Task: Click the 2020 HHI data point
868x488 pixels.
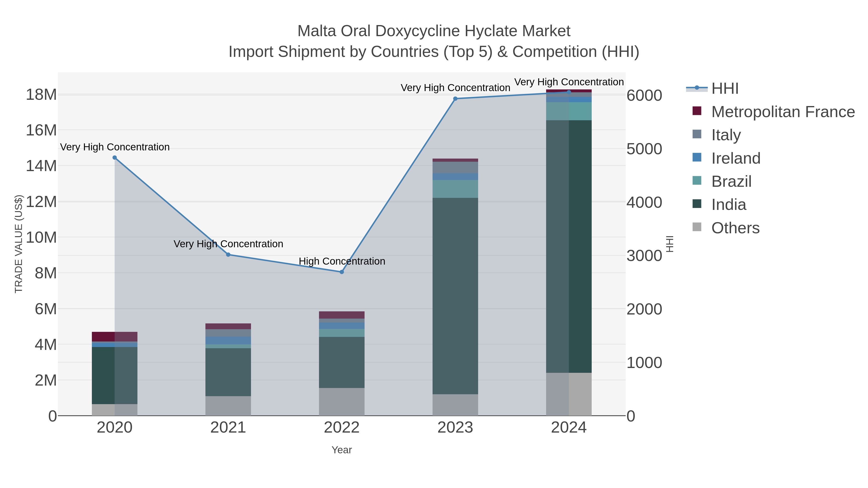Action: coord(115,158)
